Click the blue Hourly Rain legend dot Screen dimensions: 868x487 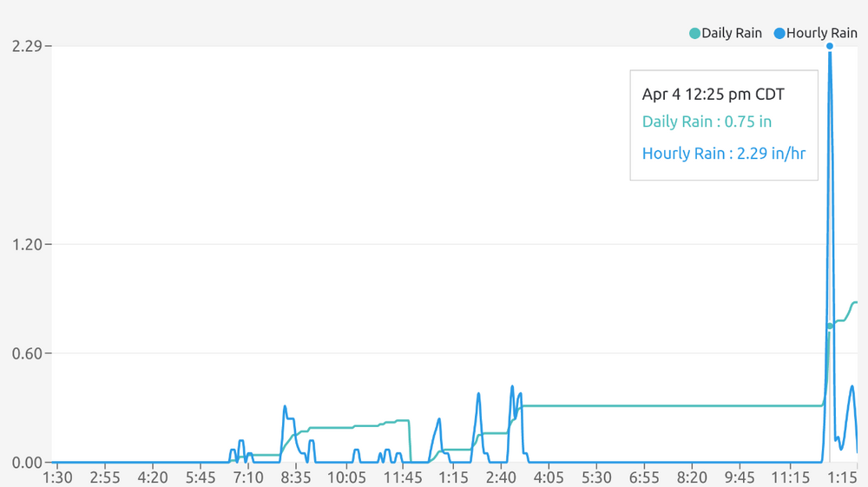pyautogui.click(x=779, y=33)
